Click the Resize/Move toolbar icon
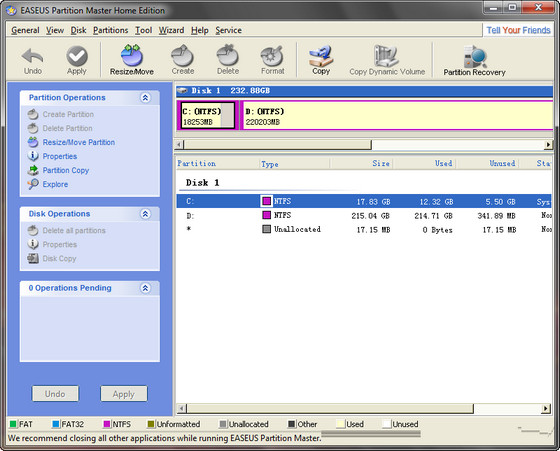This screenshot has height=451, width=560. tap(131, 56)
